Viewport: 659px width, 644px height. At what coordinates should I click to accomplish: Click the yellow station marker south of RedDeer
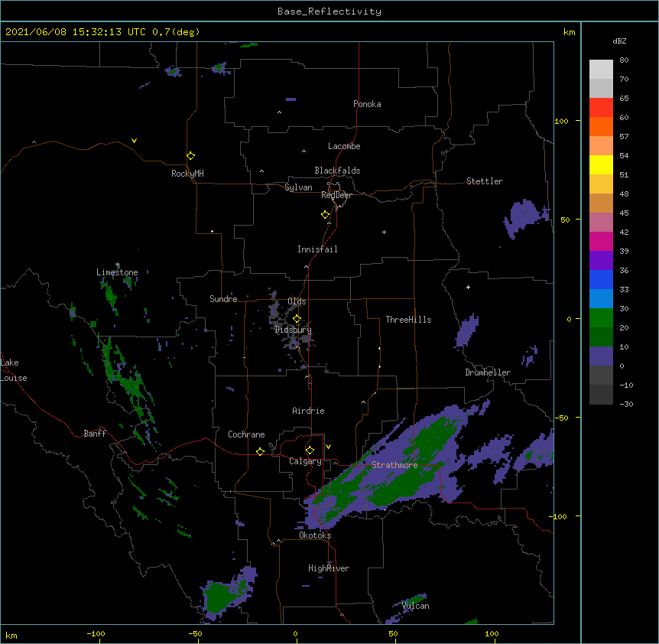(325, 214)
